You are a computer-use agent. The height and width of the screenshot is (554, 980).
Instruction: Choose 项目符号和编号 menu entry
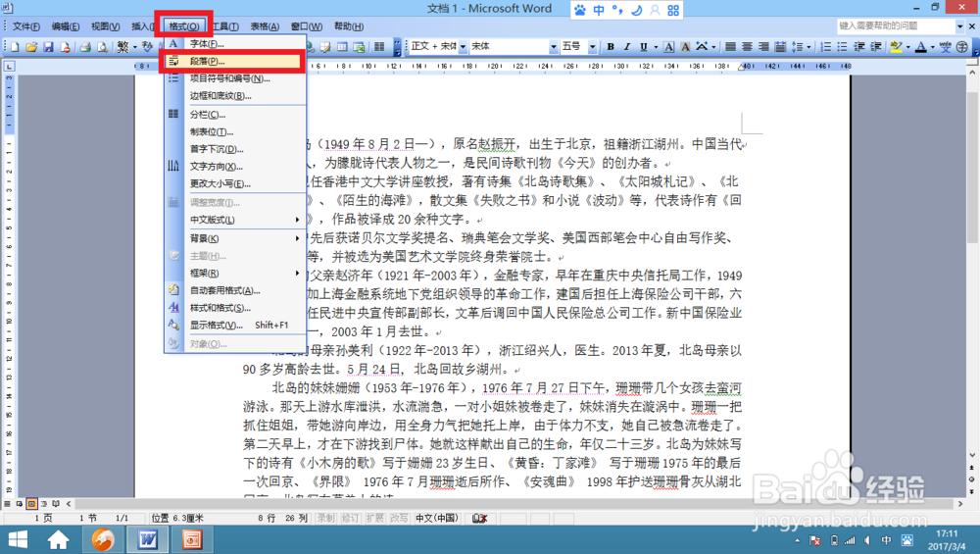tap(234, 78)
